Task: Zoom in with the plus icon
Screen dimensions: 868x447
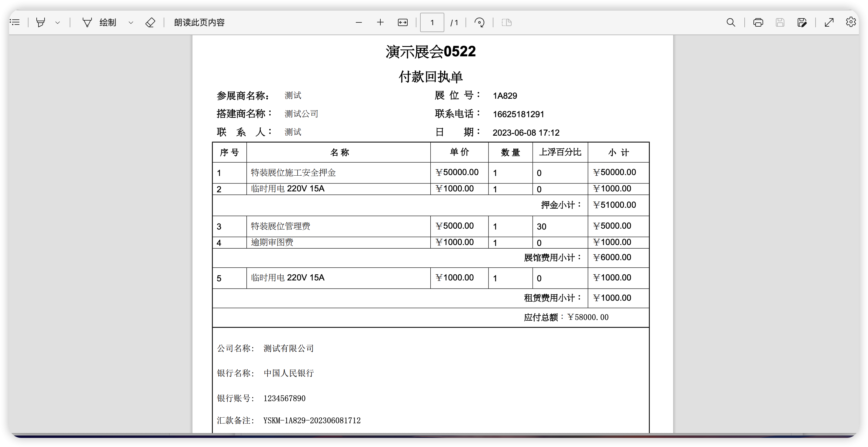Action: pos(380,22)
